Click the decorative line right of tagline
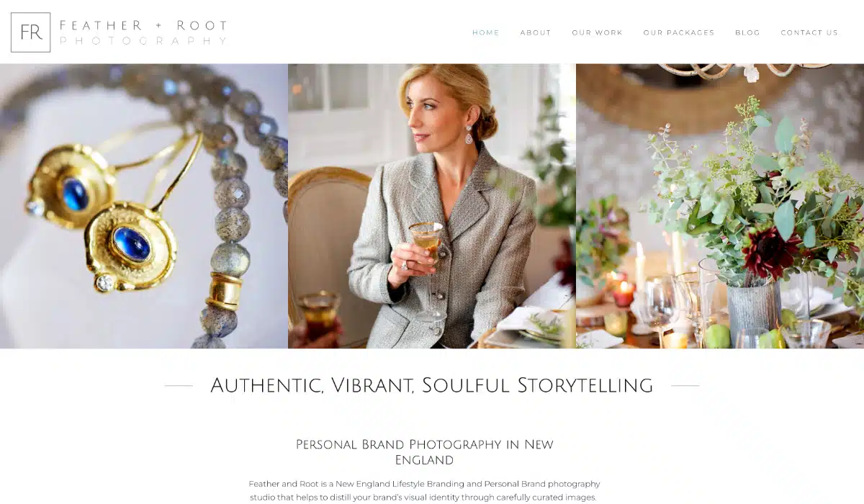This screenshot has width=864, height=504. pyautogui.click(x=685, y=386)
